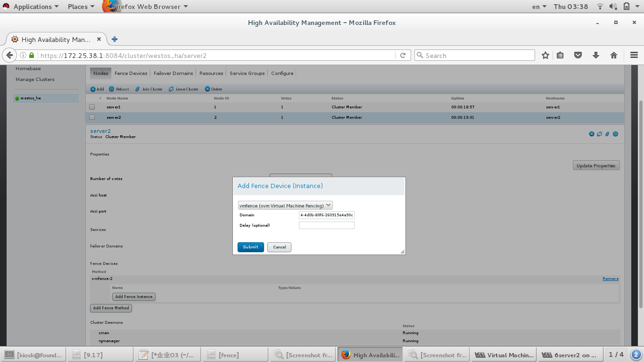Cancel the Add Fence Device dialog
Viewport: 644px width, 362px height.
point(279,247)
